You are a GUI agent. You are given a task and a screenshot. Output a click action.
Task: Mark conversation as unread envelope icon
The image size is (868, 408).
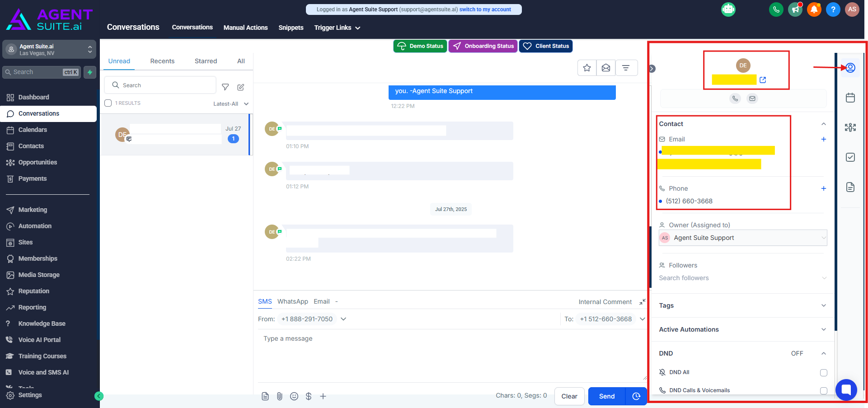(x=606, y=68)
